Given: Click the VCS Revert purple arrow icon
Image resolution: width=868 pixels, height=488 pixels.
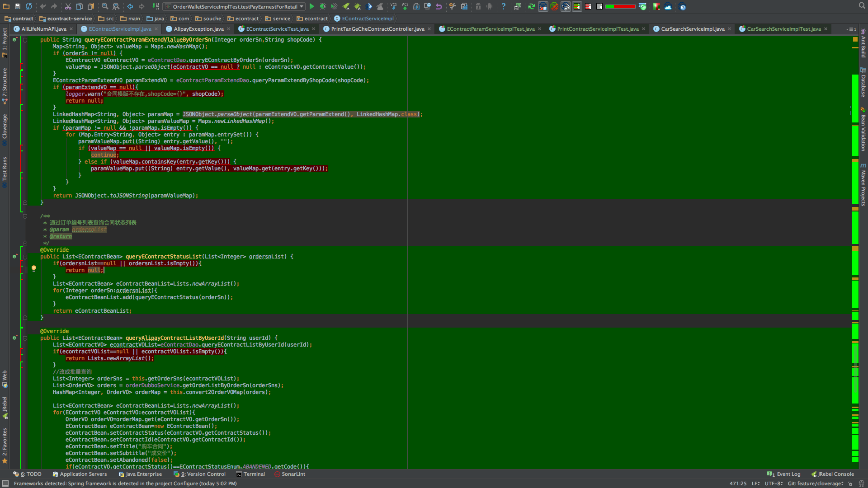Looking at the screenshot, I should (439, 6).
